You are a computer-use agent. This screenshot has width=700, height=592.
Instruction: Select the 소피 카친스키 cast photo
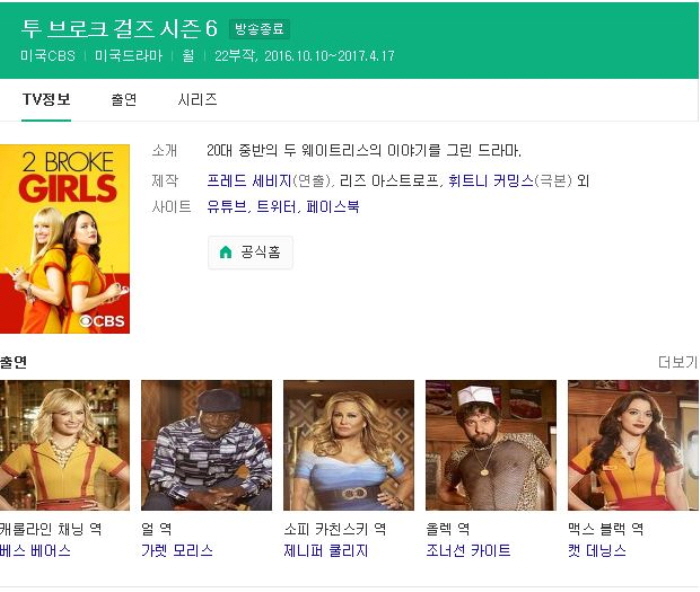(x=348, y=445)
